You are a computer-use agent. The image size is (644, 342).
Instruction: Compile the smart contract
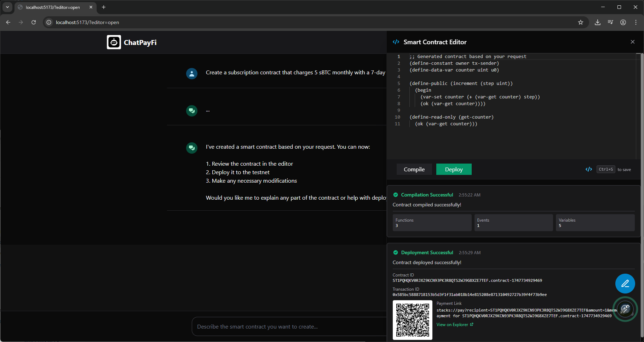414,169
